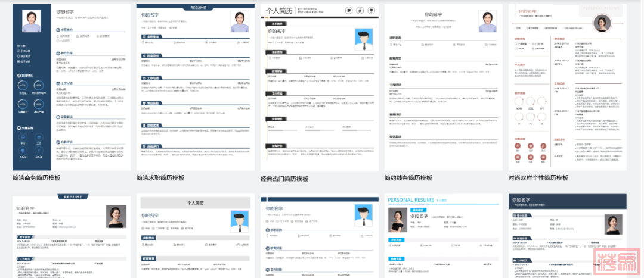Open the PERSONAL RESUME blue template thumbnail
Viewport: 644px width, 278px height.
441,238
